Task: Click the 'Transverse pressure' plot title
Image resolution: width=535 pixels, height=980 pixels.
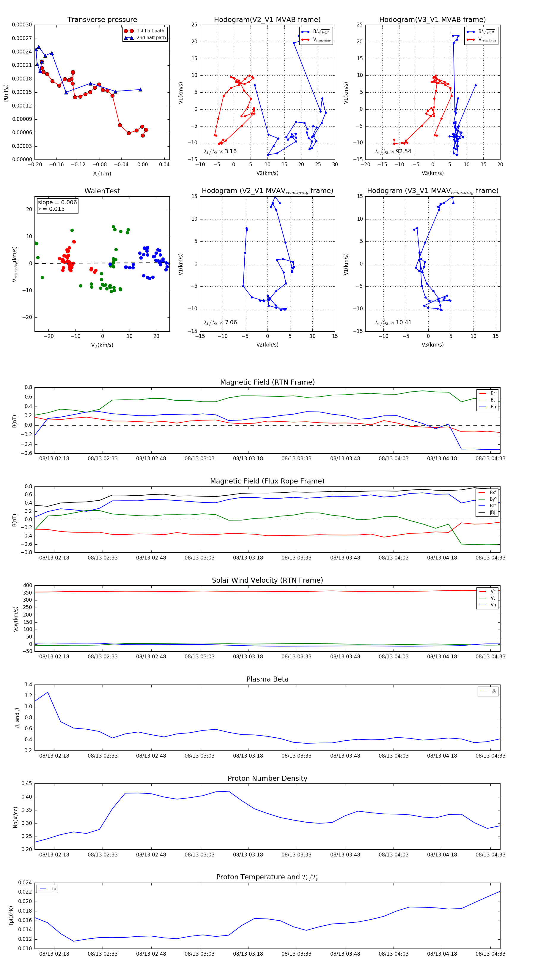Action: (102, 20)
